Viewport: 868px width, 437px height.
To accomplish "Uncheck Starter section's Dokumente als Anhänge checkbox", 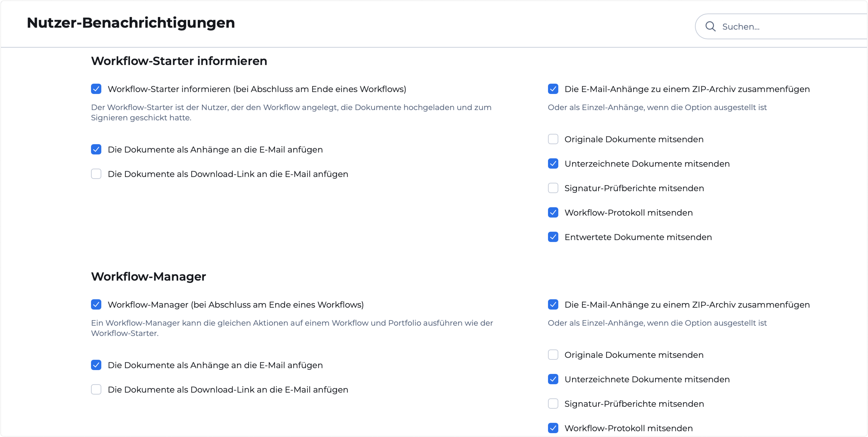I will coord(96,149).
